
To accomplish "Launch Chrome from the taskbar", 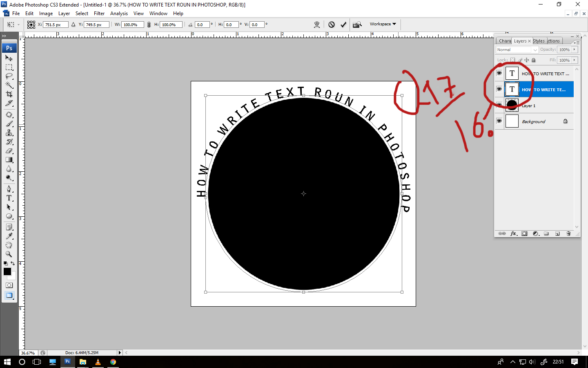I will click(x=113, y=362).
